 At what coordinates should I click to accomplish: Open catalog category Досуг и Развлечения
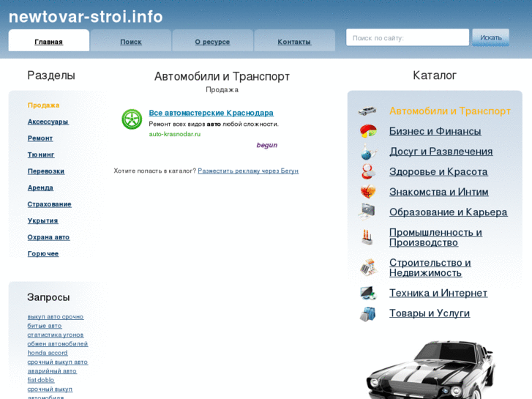[x=441, y=152]
